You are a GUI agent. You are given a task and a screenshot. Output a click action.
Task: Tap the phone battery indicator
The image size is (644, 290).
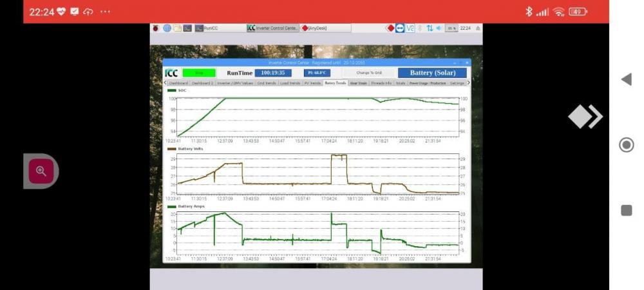578,12
